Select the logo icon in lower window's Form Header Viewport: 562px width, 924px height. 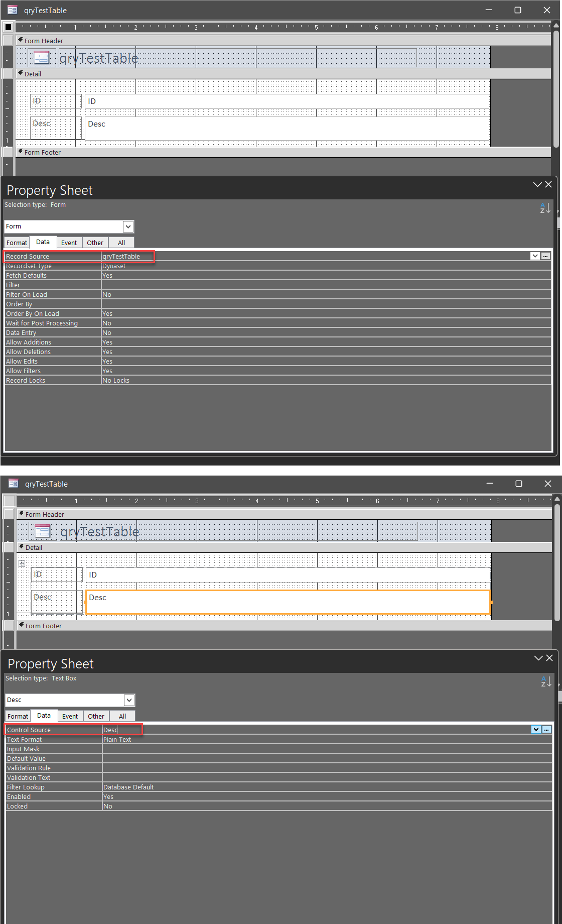(42, 531)
